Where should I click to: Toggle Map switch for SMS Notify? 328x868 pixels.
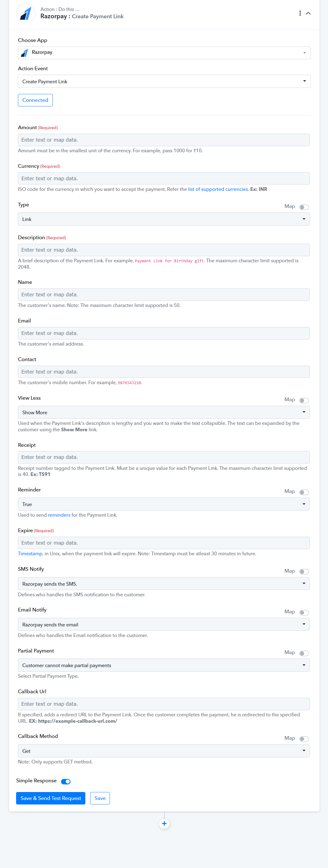pos(304,571)
